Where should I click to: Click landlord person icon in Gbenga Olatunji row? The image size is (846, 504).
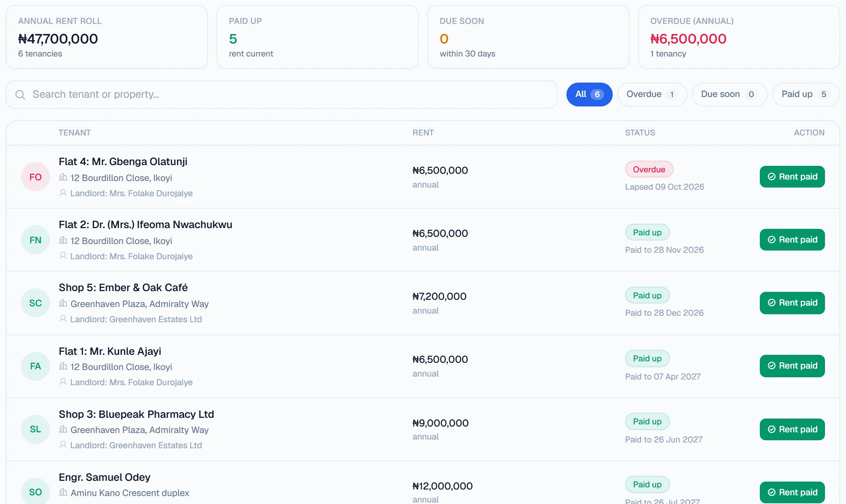coord(63,193)
